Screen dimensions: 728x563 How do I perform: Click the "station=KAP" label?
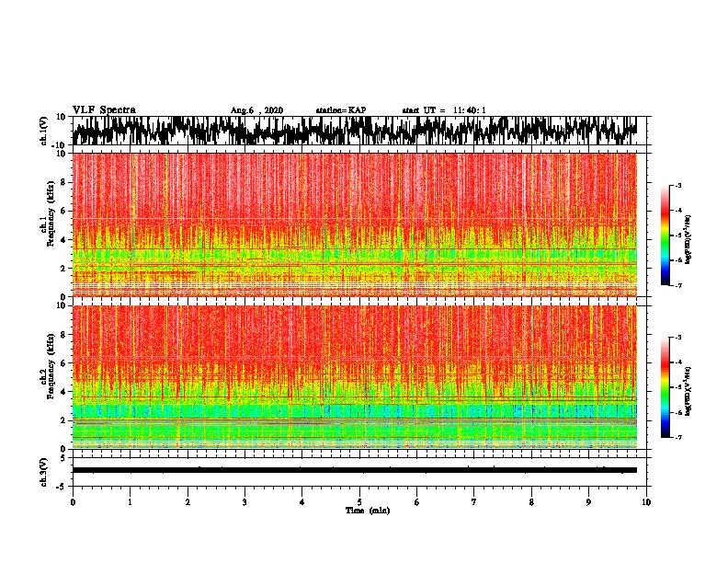point(341,110)
